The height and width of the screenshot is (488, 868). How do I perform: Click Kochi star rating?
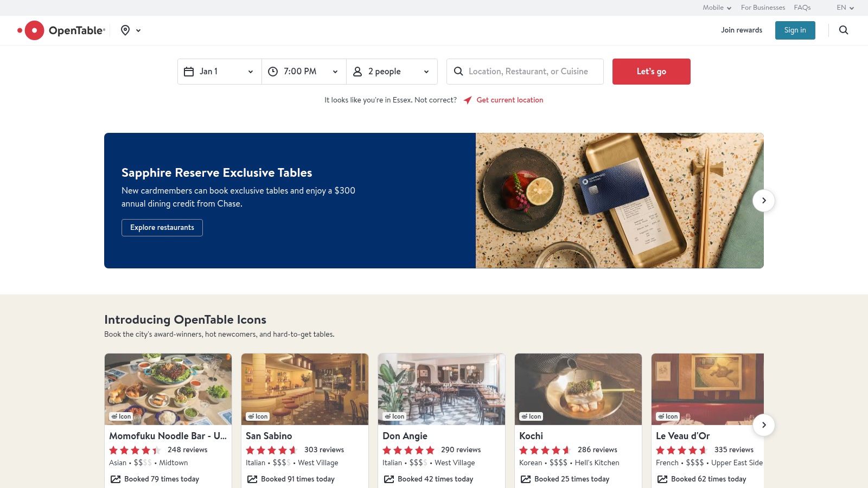[x=545, y=450]
